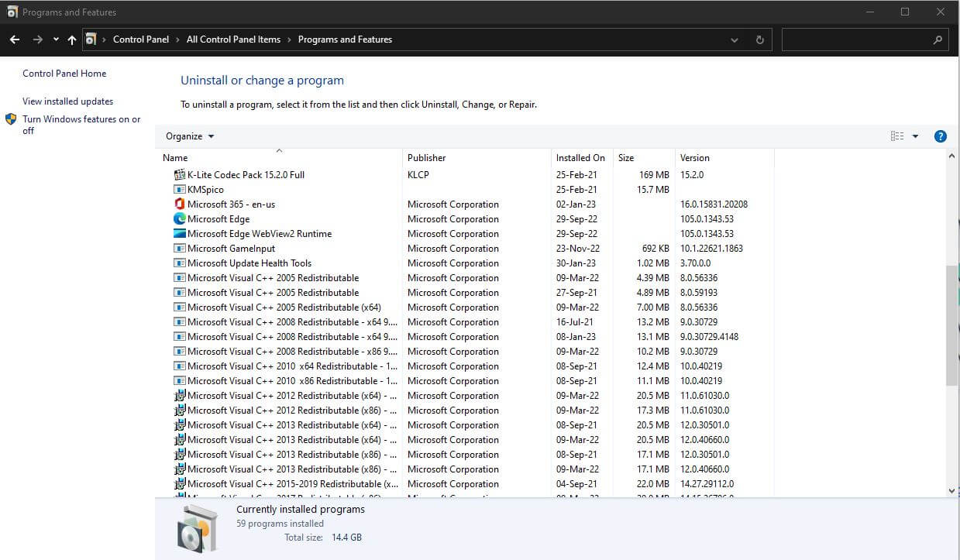Open the address bar history dropdown
The width and height of the screenshot is (960, 560).
point(735,40)
